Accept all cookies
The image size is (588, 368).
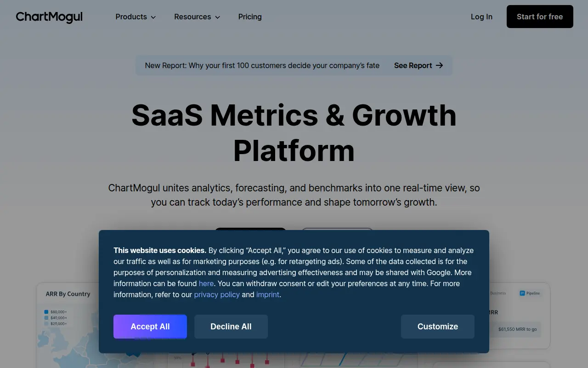point(150,327)
